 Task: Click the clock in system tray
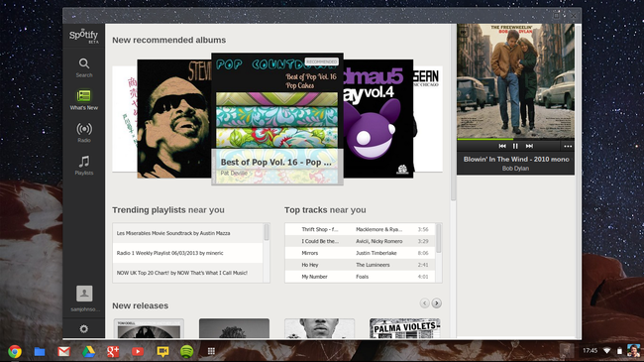coord(590,350)
